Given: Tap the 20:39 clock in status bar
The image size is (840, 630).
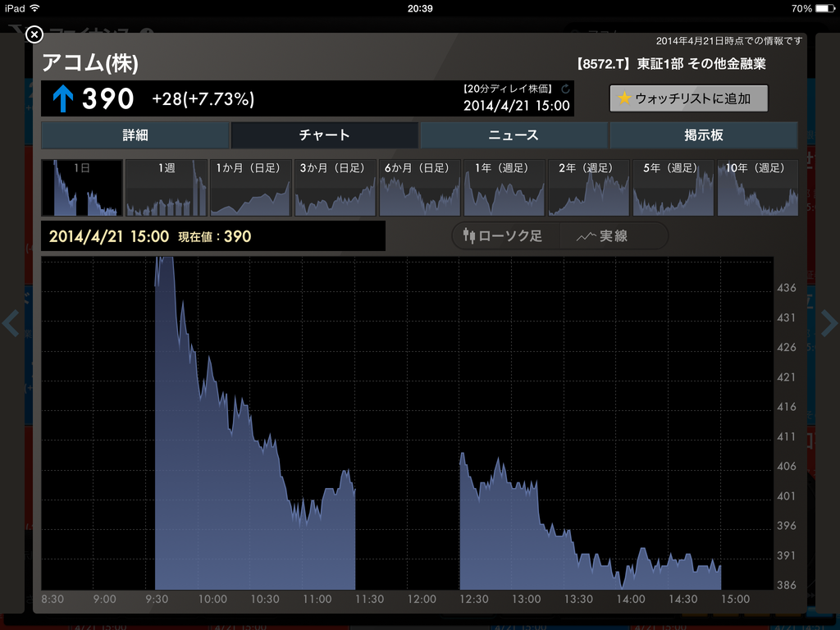Looking at the screenshot, I should [420, 8].
